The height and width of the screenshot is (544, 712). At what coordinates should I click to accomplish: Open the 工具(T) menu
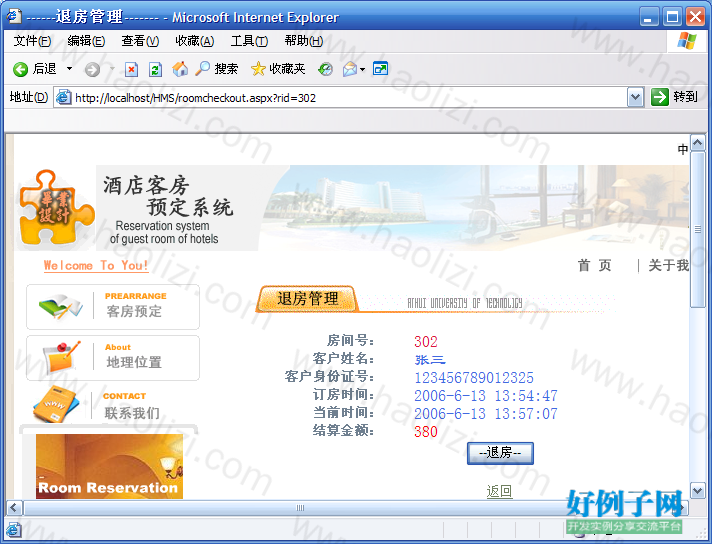pos(249,41)
